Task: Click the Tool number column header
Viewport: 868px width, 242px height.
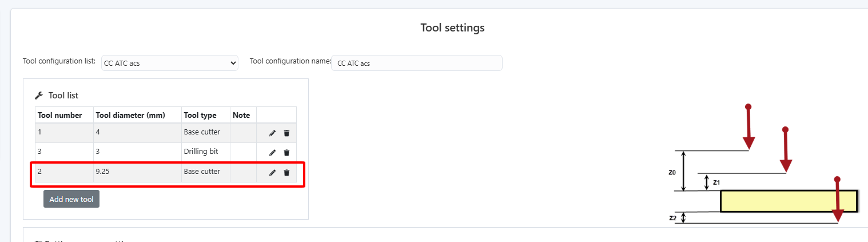Action: 60,115
